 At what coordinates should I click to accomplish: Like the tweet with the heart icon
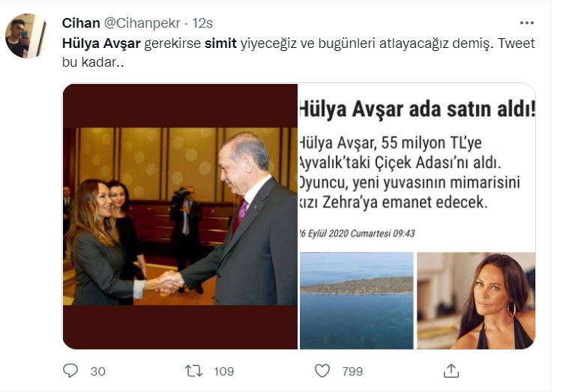pos(322,371)
